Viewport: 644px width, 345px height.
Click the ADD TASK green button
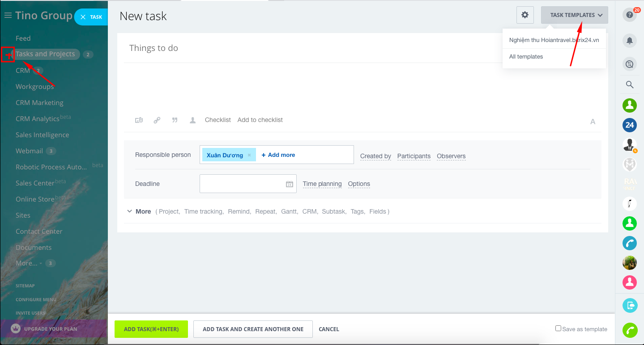pos(151,329)
